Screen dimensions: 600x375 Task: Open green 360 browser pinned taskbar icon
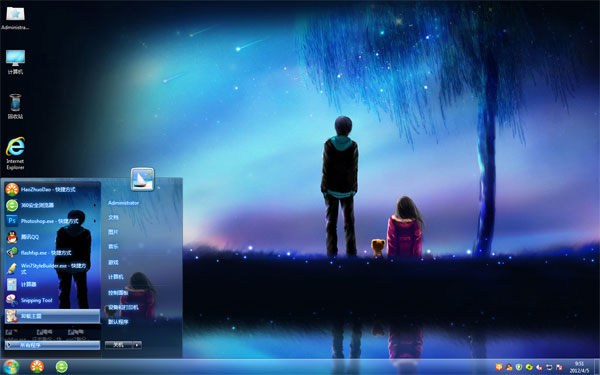click(62, 367)
